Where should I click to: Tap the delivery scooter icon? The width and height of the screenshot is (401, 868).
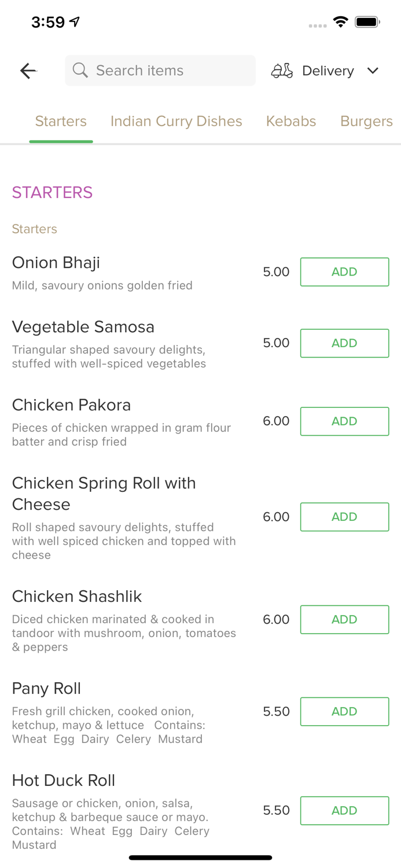click(282, 71)
